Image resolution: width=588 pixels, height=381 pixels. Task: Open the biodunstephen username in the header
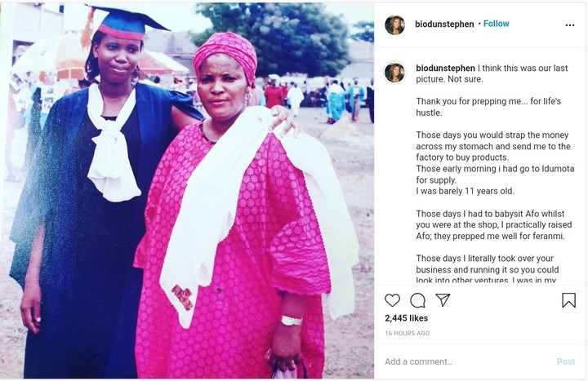[445, 24]
